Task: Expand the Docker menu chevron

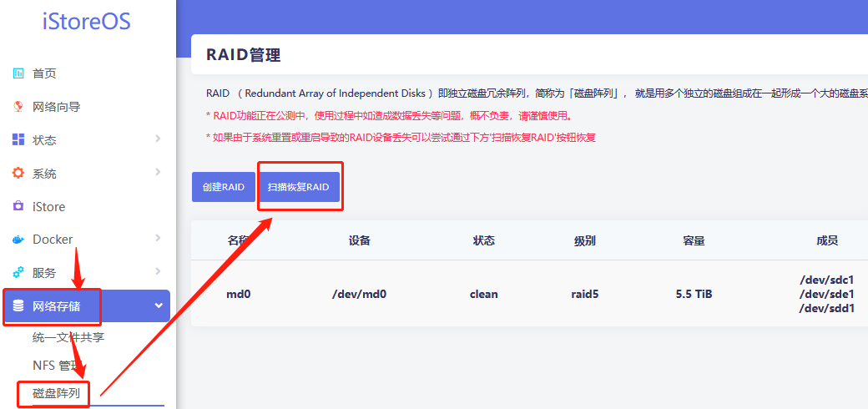Action: point(159,238)
